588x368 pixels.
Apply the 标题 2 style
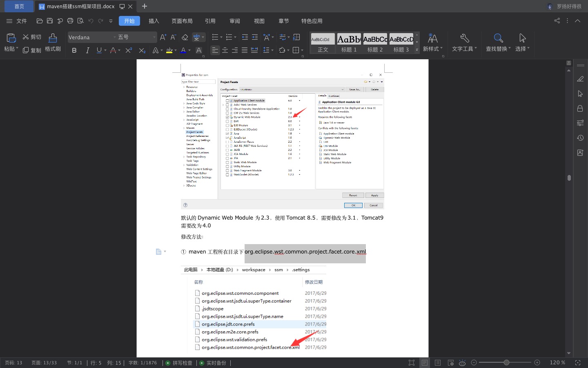pos(375,43)
